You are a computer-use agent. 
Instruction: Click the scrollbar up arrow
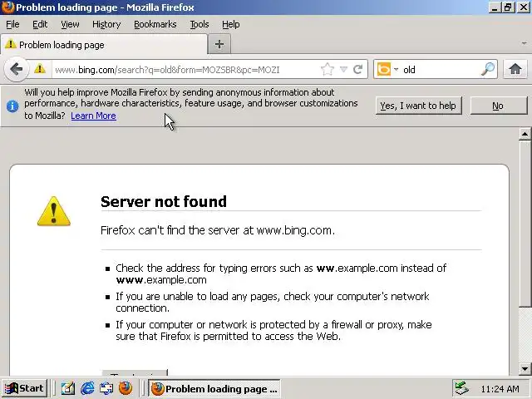(525, 134)
